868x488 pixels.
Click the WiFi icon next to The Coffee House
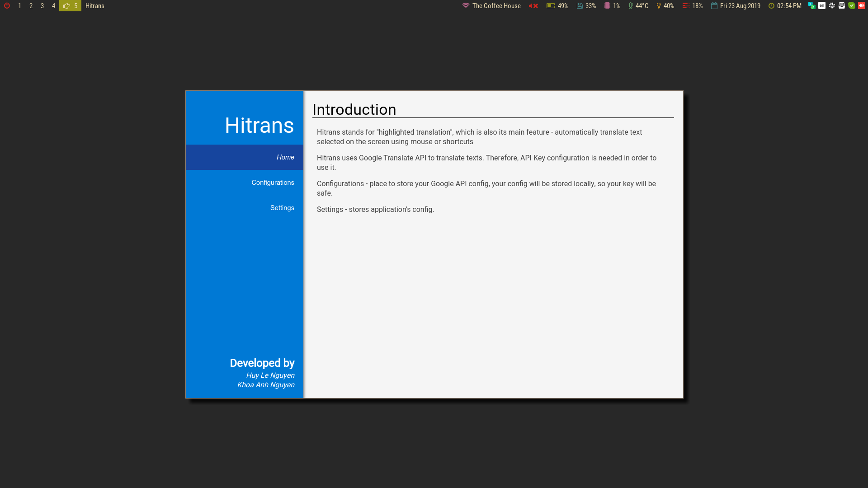point(466,6)
